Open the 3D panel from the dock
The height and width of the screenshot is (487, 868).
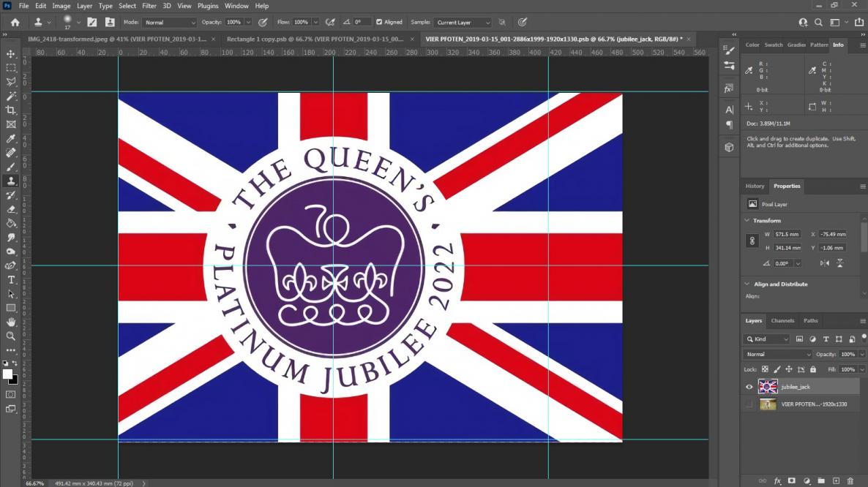729,147
